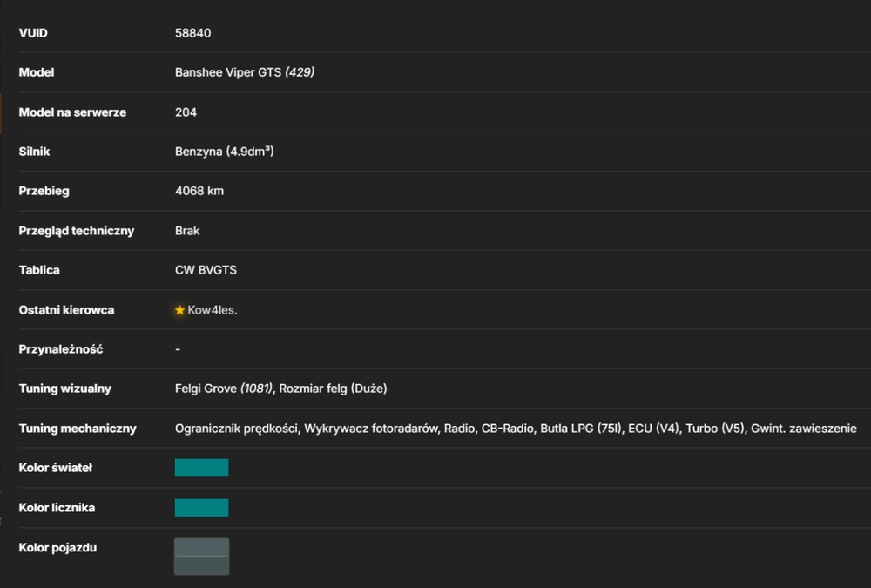871x588 pixels.
Task: Click the VUID value 58840
Action: (192, 33)
